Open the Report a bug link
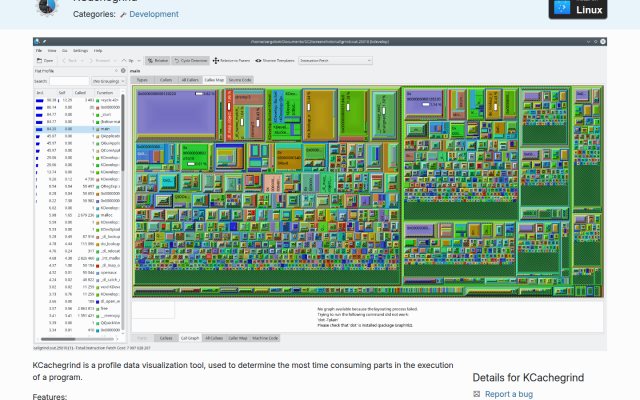This screenshot has width=640, height=400. pos(509,394)
